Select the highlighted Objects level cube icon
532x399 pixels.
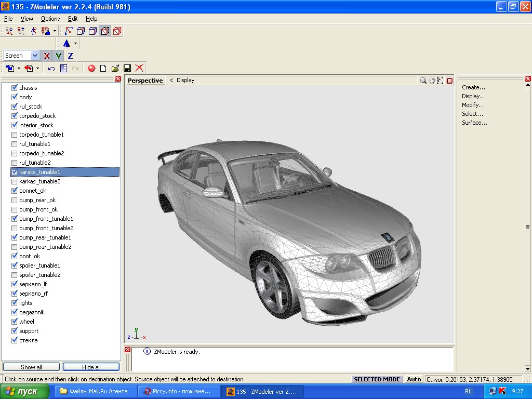click(x=105, y=31)
